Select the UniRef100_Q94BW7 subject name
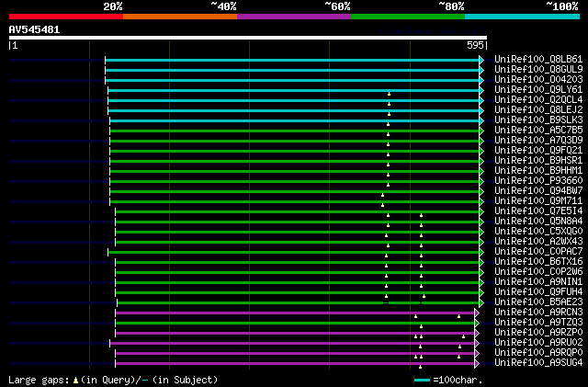The height and width of the screenshot is (387, 588). point(538,191)
